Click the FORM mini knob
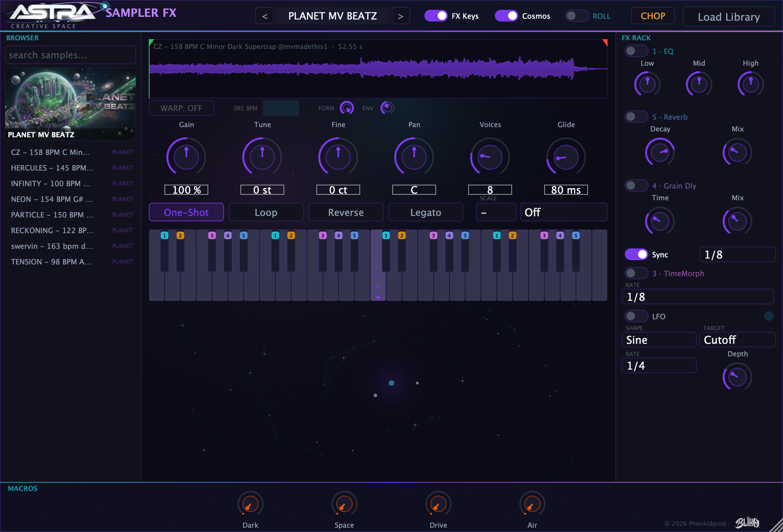This screenshot has width=783, height=532. coord(347,108)
